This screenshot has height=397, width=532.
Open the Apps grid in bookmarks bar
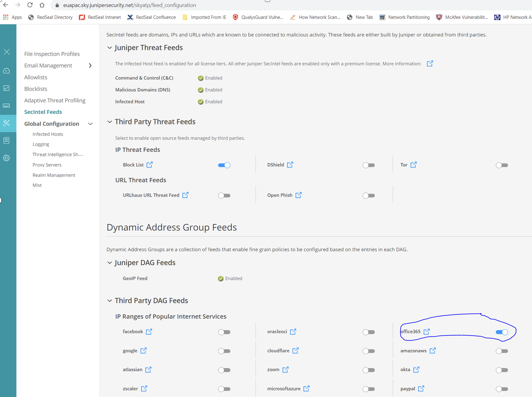point(12,17)
